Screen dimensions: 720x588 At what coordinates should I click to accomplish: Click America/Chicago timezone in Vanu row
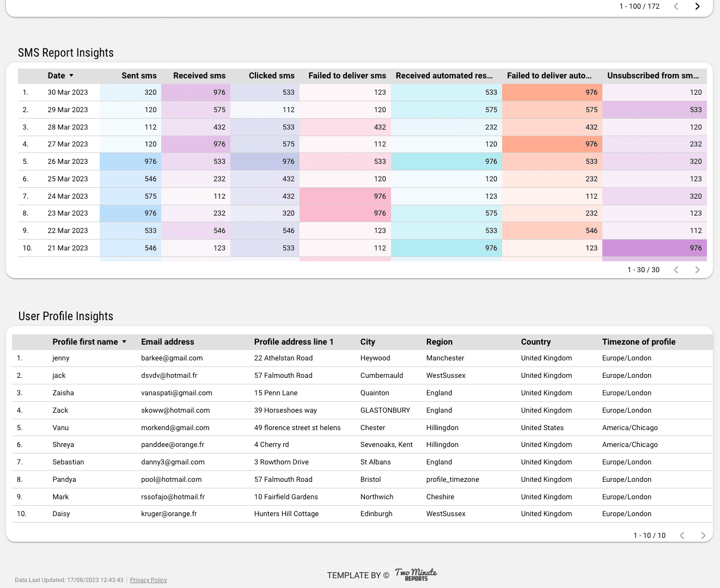630,428
